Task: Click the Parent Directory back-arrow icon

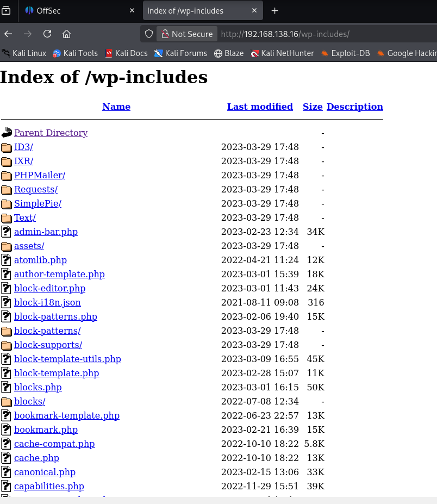Action: click(x=7, y=133)
